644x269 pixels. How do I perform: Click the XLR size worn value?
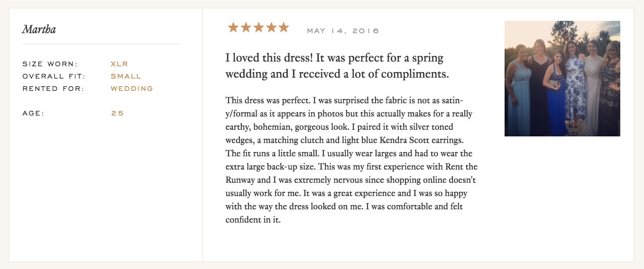pos(120,64)
